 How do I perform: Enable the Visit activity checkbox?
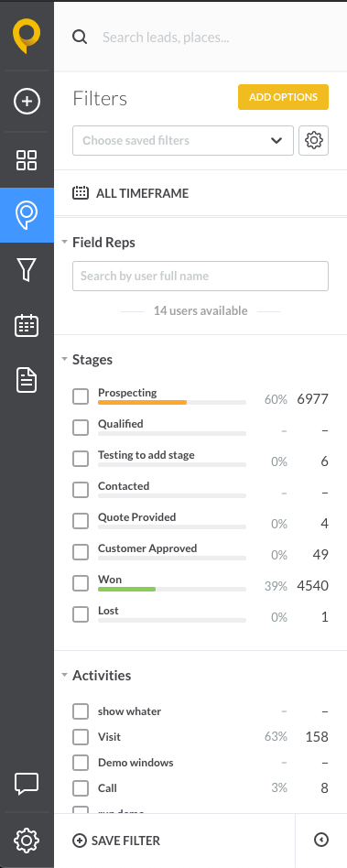[81, 737]
